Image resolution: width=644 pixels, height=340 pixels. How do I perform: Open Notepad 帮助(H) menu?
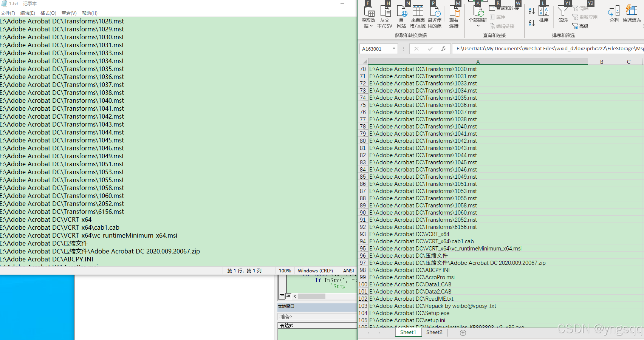[x=90, y=13]
